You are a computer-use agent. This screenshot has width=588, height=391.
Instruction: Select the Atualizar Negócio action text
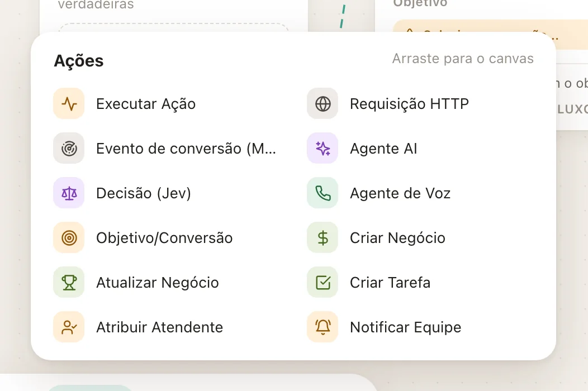tap(158, 283)
